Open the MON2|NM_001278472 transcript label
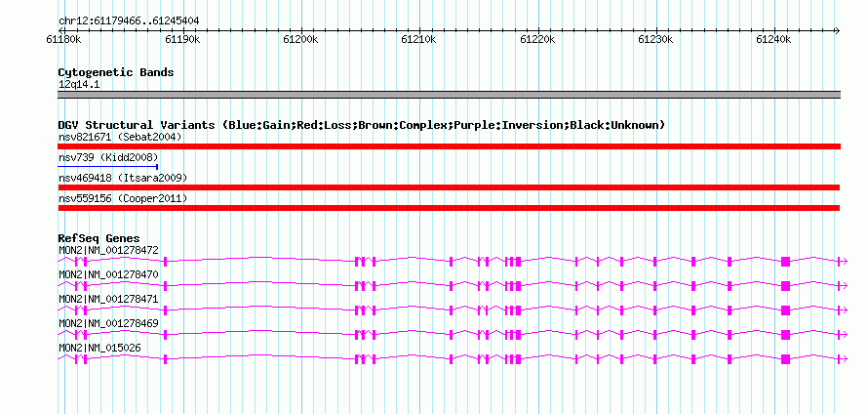 pyautogui.click(x=108, y=251)
